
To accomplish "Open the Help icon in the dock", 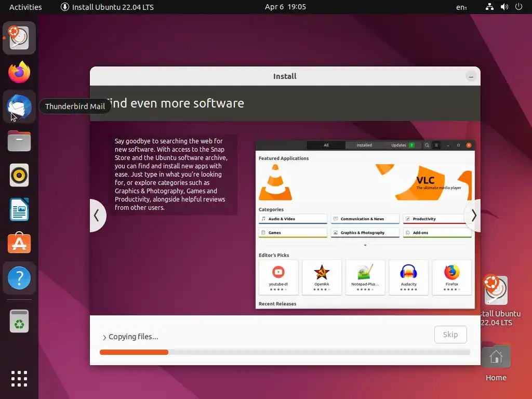I will coord(19,278).
